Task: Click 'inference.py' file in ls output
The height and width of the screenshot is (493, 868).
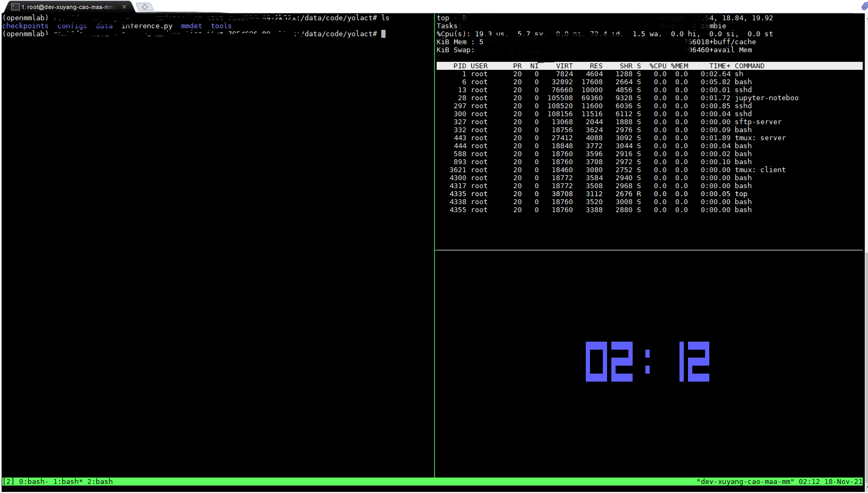Action: 147,26
